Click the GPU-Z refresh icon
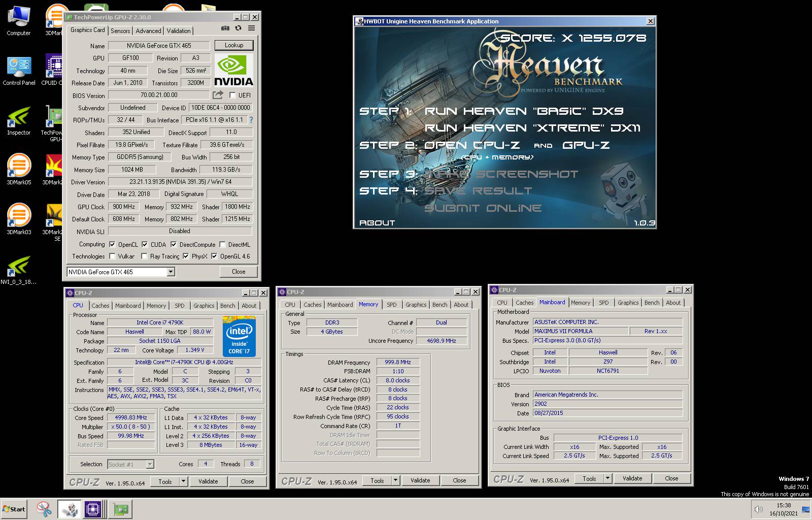This screenshot has width=812, height=520. (x=238, y=28)
